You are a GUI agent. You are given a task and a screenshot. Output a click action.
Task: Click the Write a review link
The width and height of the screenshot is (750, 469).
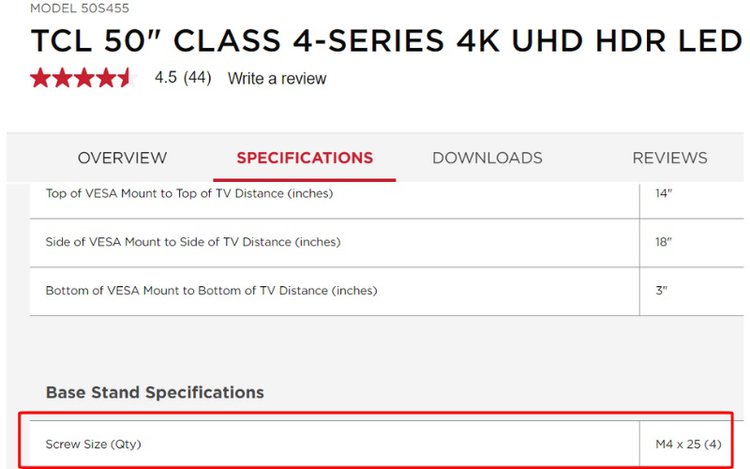click(x=277, y=78)
